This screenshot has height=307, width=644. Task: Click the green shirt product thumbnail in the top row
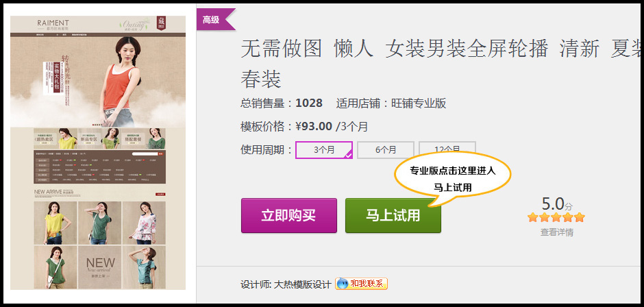point(100,223)
